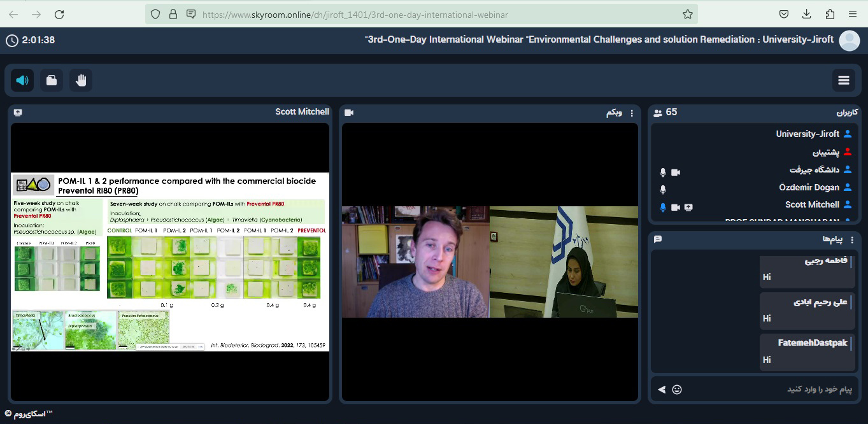Click the users count icon
Screen dimensions: 868x424
click(x=658, y=113)
